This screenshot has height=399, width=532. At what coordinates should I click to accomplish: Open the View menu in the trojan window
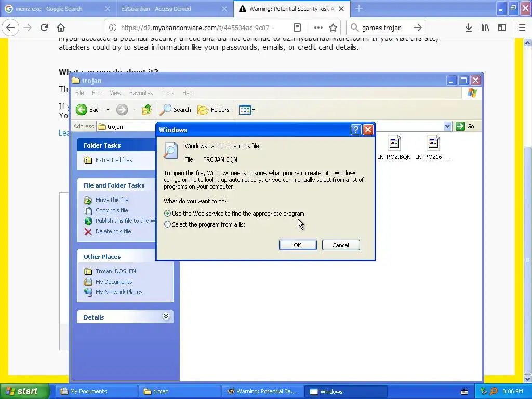click(115, 93)
